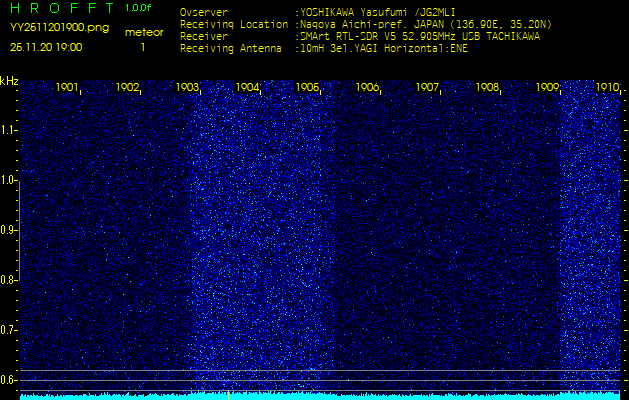Screen dimensions: 629x400
Task: Click time marker 1903
Action: (187, 87)
